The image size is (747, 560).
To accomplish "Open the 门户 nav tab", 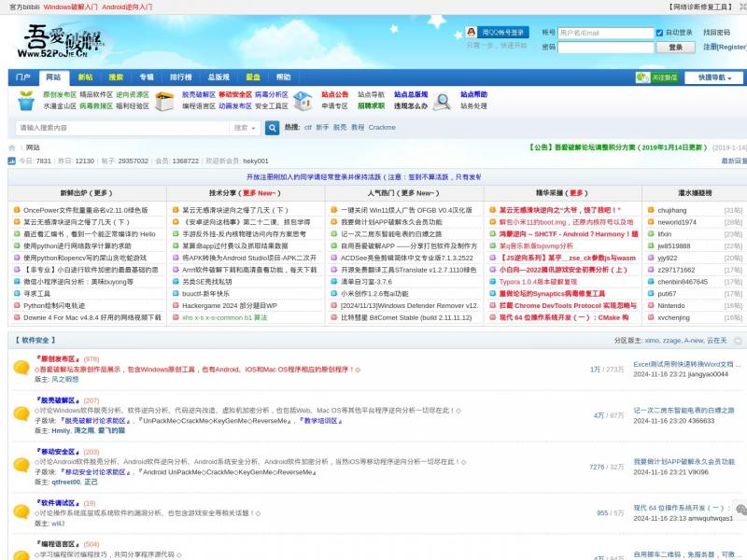I will pos(22,77).
